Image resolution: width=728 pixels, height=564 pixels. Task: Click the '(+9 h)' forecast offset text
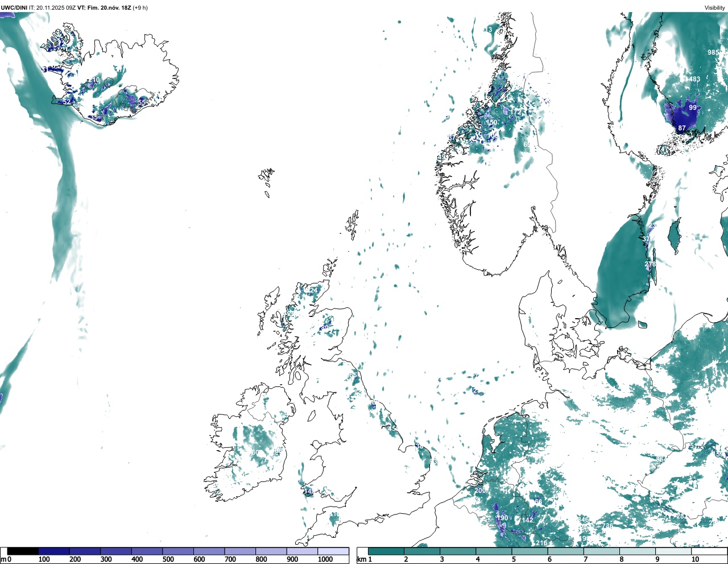pyautogui.click(x=140, y=7)
